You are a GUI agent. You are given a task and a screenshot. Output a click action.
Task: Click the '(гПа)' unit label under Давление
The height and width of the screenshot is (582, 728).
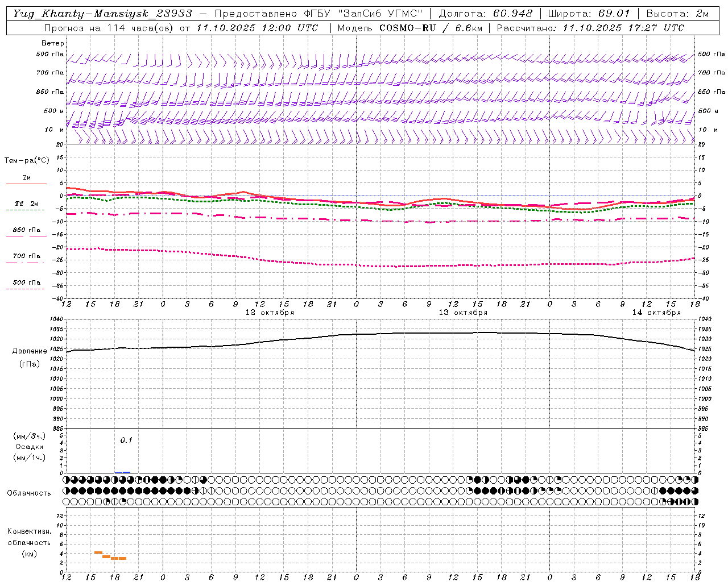click(x=30, y=364)
